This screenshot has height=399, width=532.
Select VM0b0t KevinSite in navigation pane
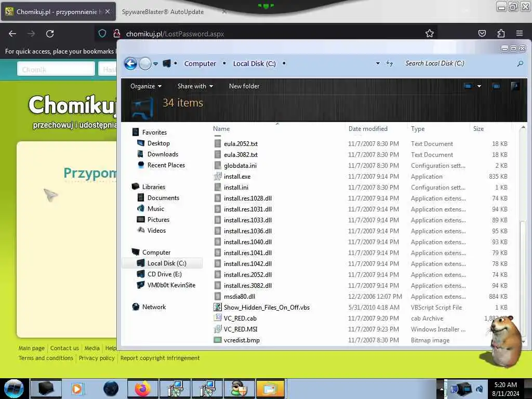tap(171, 285)
